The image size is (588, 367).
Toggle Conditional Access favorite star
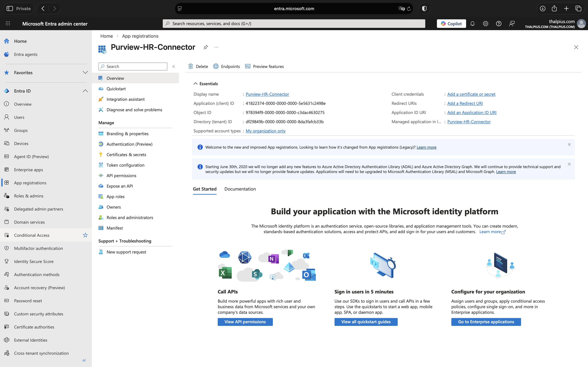tap(85, 235)
